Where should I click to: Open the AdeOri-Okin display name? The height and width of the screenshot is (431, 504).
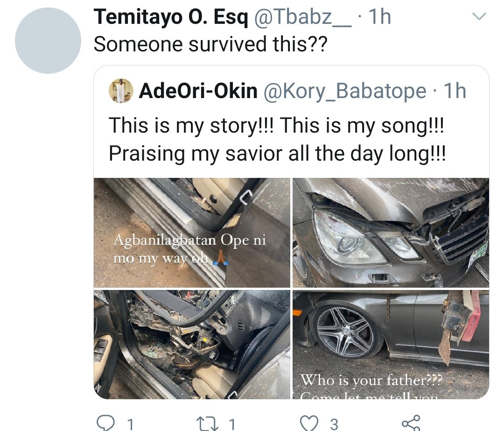198,91
